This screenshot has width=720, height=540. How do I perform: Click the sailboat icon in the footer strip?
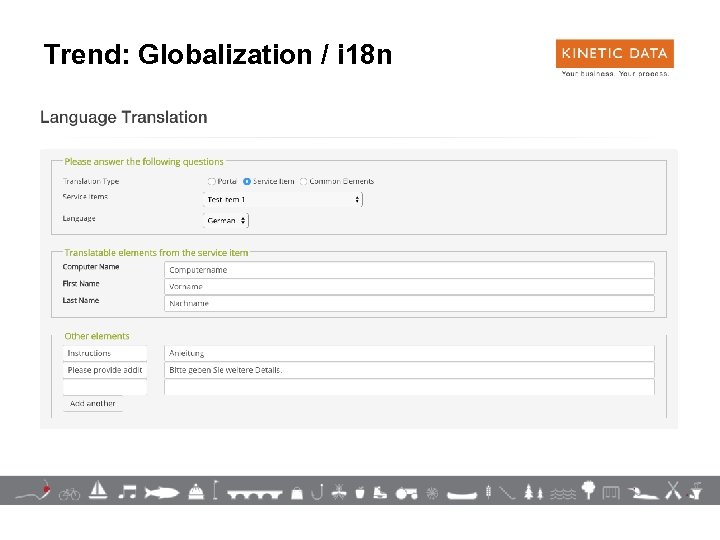click(99, 490)
